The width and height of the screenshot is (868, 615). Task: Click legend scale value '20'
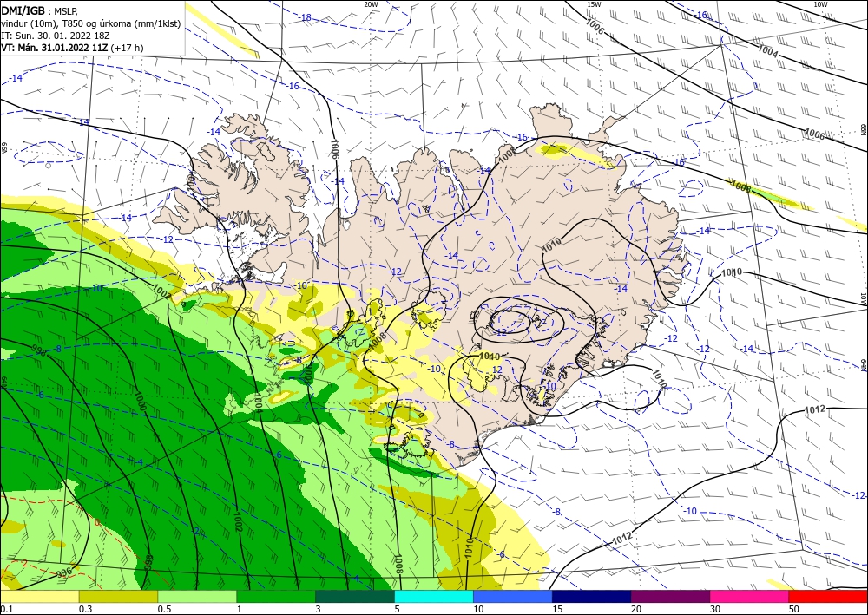[636, 609]
